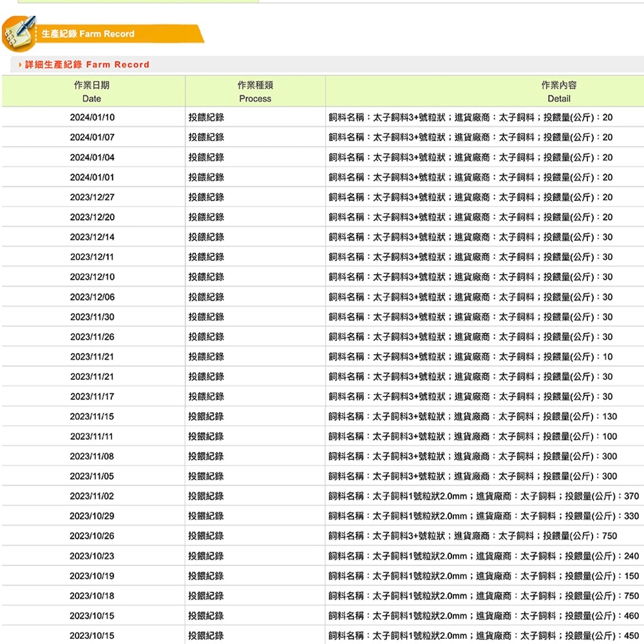Select the date cell 2023/10/18
Image resolution: width=644 pixels, height=644 pixels.
point(92,596)
